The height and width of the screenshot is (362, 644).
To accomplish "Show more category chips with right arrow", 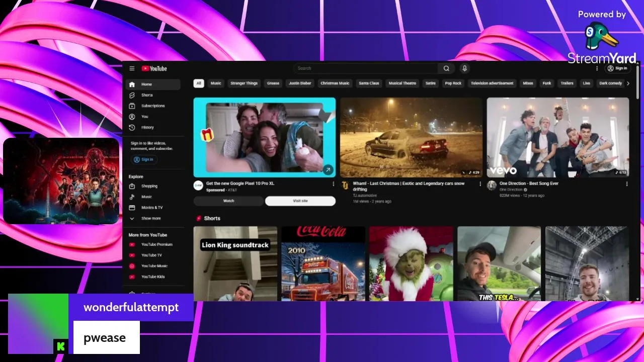I will (627, 83).
